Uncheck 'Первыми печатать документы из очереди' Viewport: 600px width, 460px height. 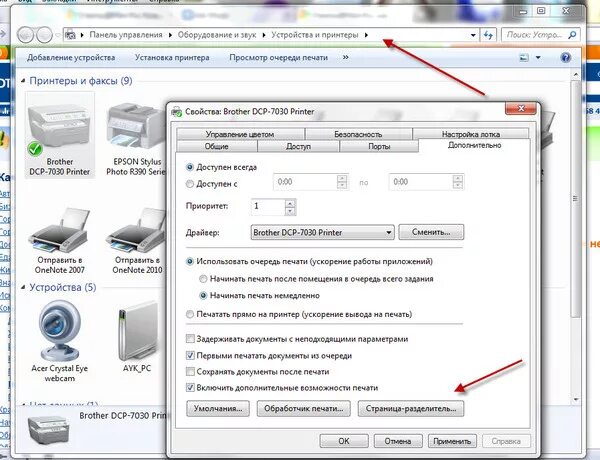(x=190, y=356)
